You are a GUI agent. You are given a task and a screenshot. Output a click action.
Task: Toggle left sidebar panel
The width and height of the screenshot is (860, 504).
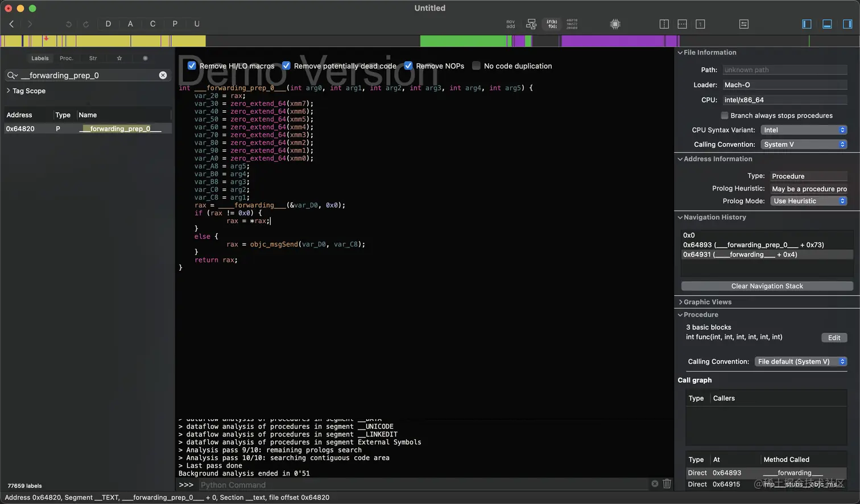(807, 24)
